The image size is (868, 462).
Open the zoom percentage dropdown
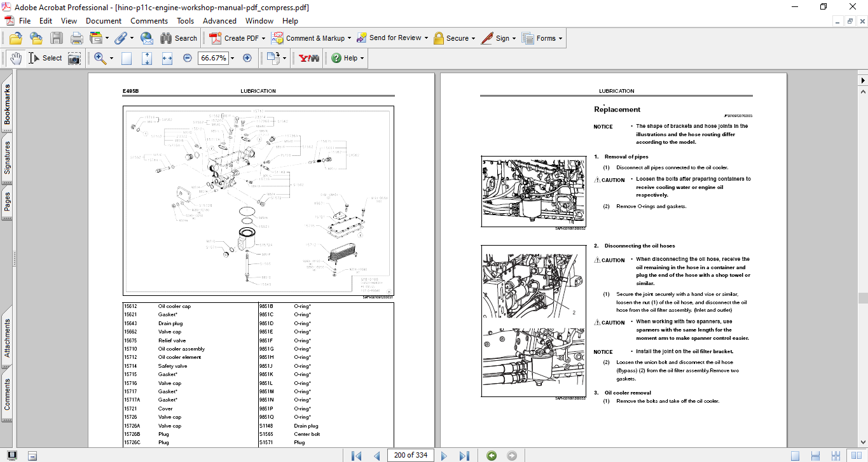(x=232, y=58)
